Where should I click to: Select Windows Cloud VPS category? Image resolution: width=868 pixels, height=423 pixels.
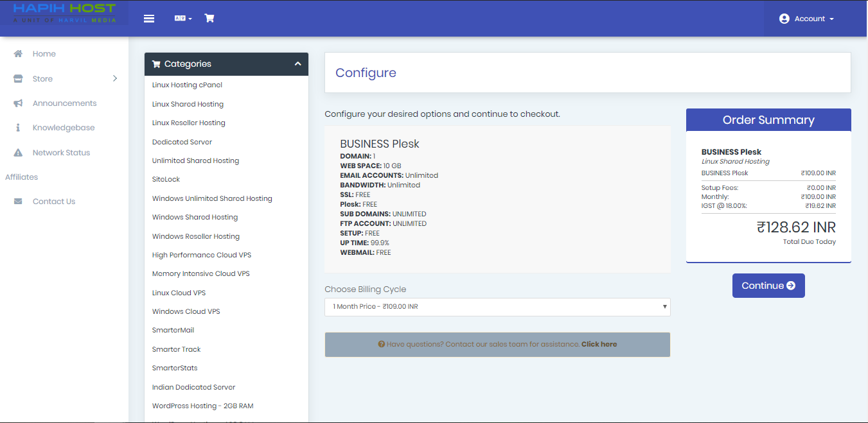(186, 311)
